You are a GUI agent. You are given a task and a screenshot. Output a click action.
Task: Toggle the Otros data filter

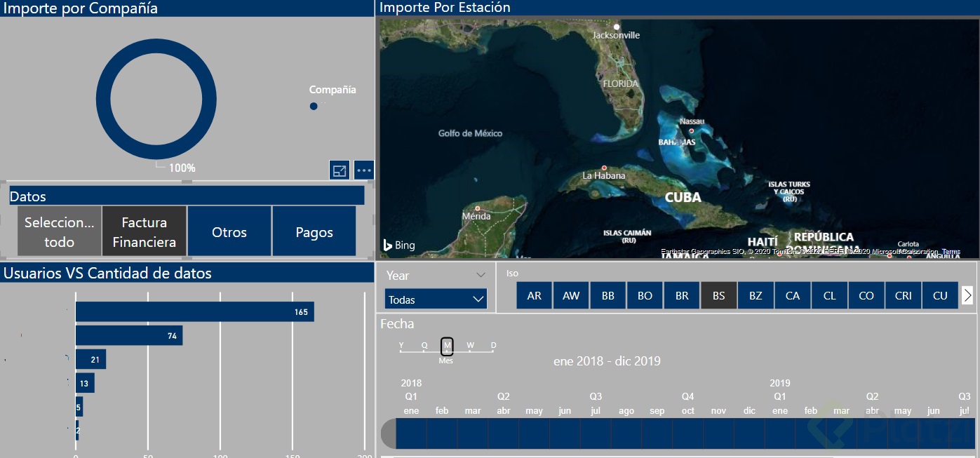tap(229, 231)
